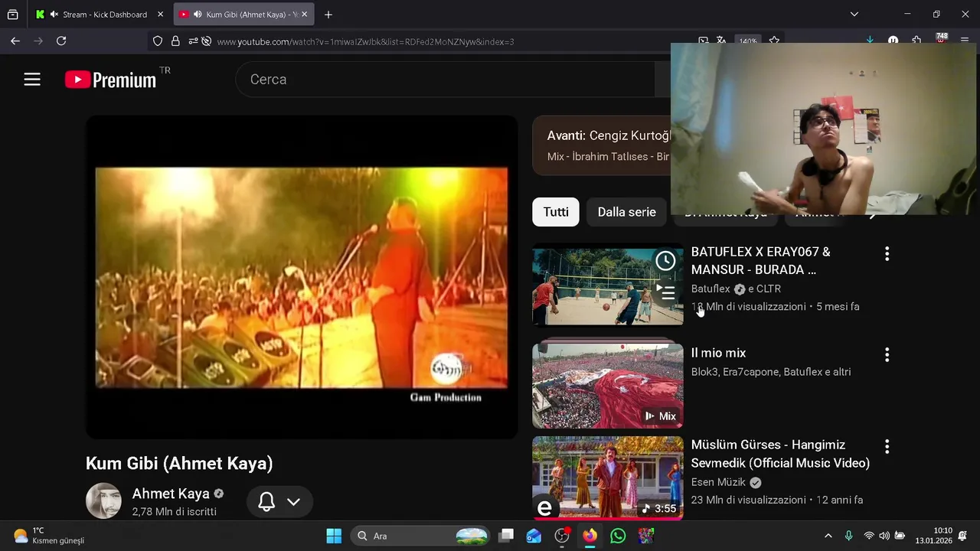Reset the 140% zoom level badge
The height and width of the screenshot is (551, 980).
[748, 41]
